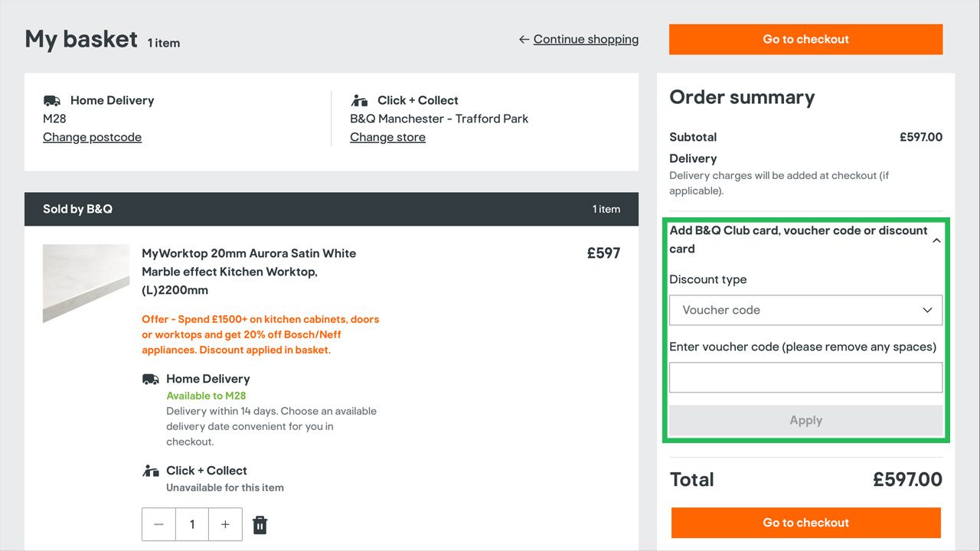Viewport: 980px width, 551px height.
Task: Click the 'My basket' heading
Action: click(x=81, y=39)
